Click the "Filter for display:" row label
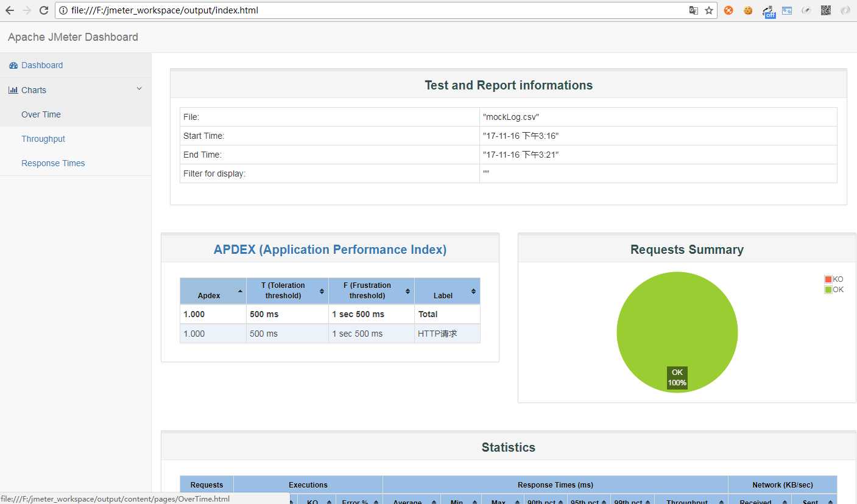 click(214, 173)
